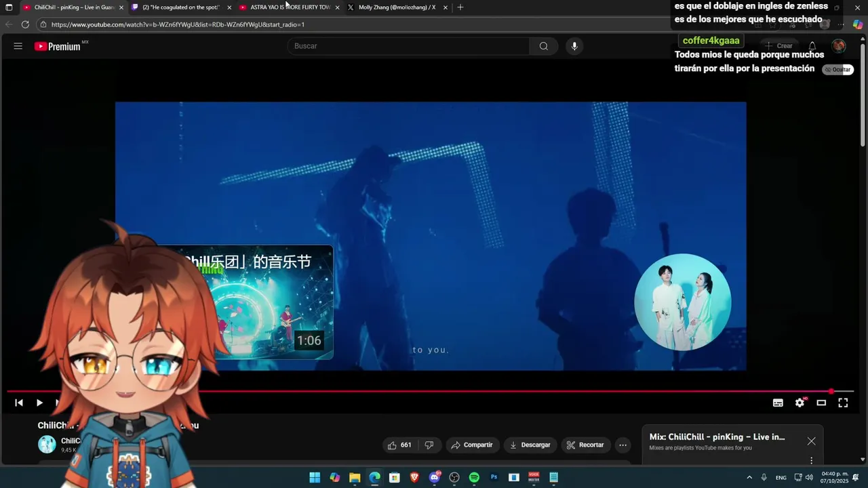Open Edge tab actions menu icon
Image resolution: width=868 pixels, height=488 pixels.
point(9,7)
